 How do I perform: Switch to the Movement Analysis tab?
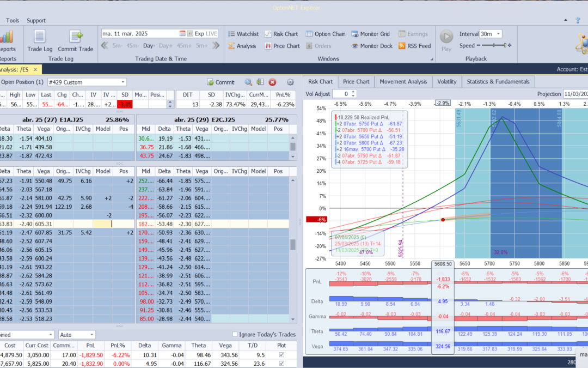pyautogui.click(x=403, y=82)
